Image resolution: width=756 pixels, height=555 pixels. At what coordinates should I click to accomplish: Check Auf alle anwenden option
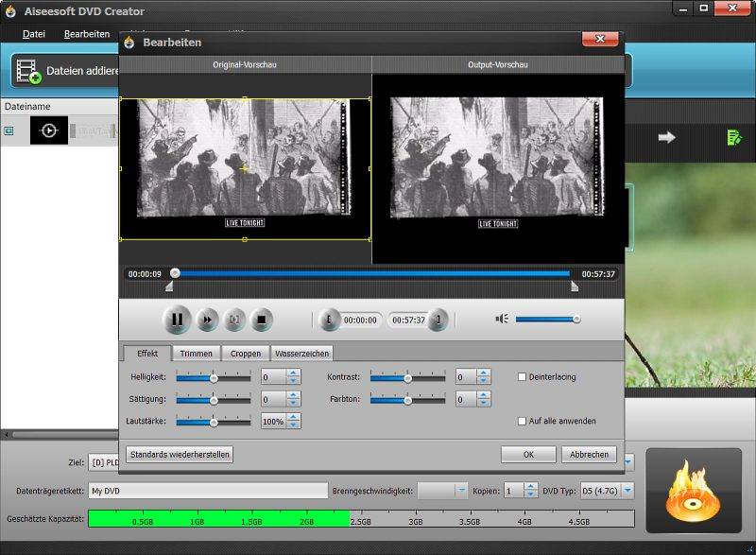(522, 421)
